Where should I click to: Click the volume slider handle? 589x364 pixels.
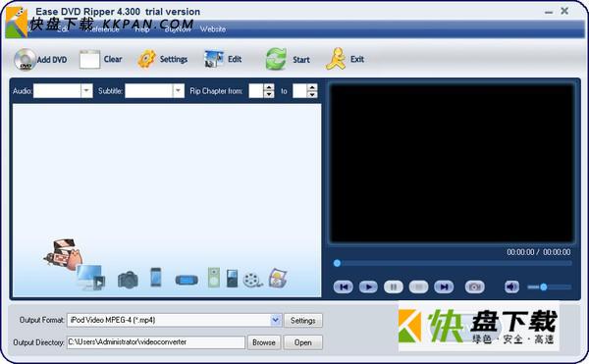543,287
